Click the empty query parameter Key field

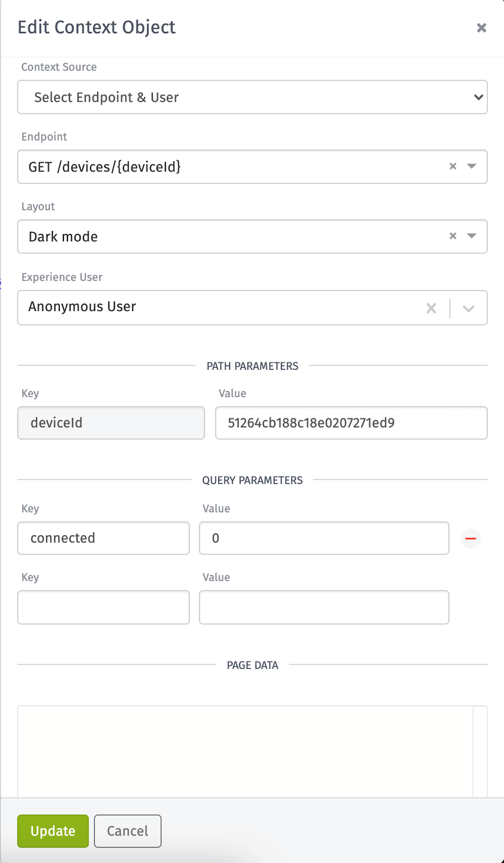103,607
